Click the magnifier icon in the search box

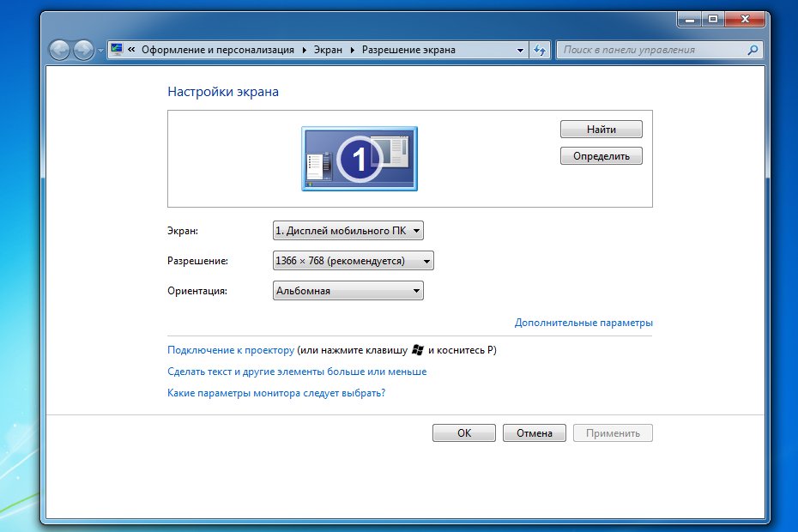point(753,50)
